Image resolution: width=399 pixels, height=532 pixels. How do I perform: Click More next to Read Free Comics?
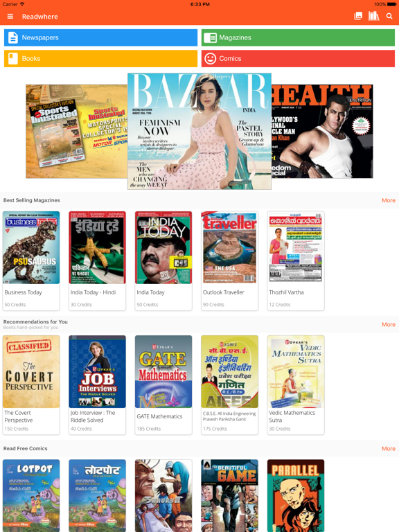[388, 449]
